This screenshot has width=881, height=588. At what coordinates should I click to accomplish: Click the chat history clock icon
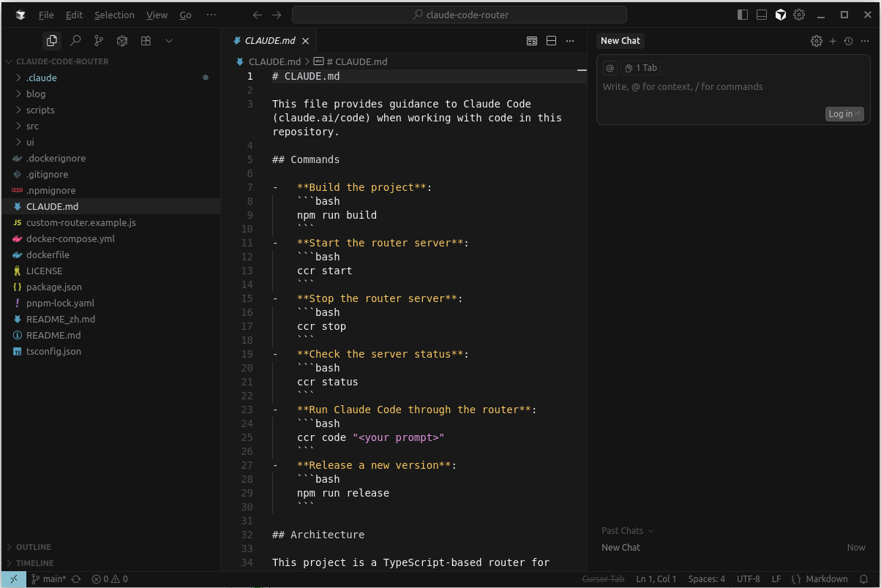point(848,41)
